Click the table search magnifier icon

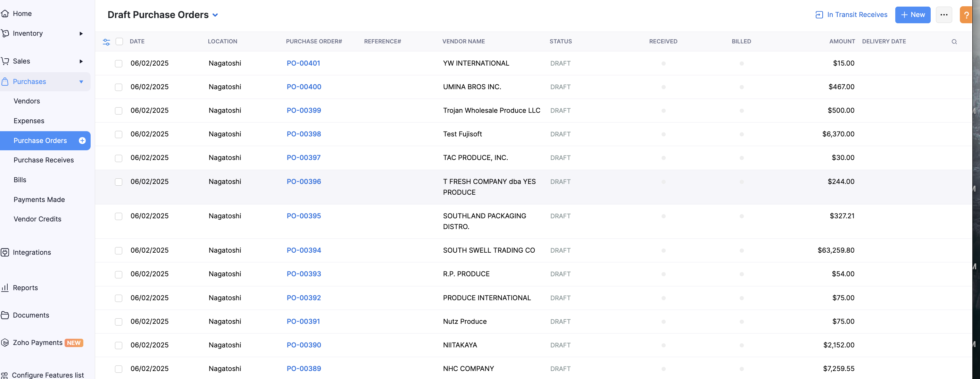[954, 42]
